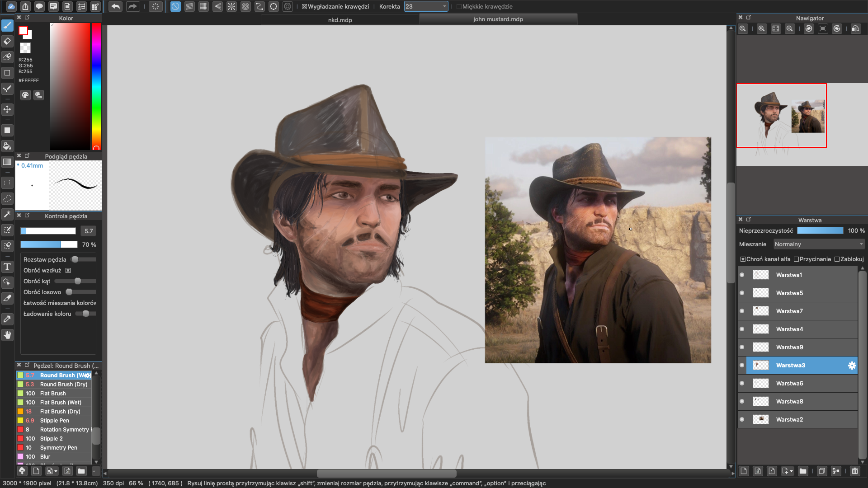
Task: Adjust the brush opacity slider at 70 %
Action: 49,244
